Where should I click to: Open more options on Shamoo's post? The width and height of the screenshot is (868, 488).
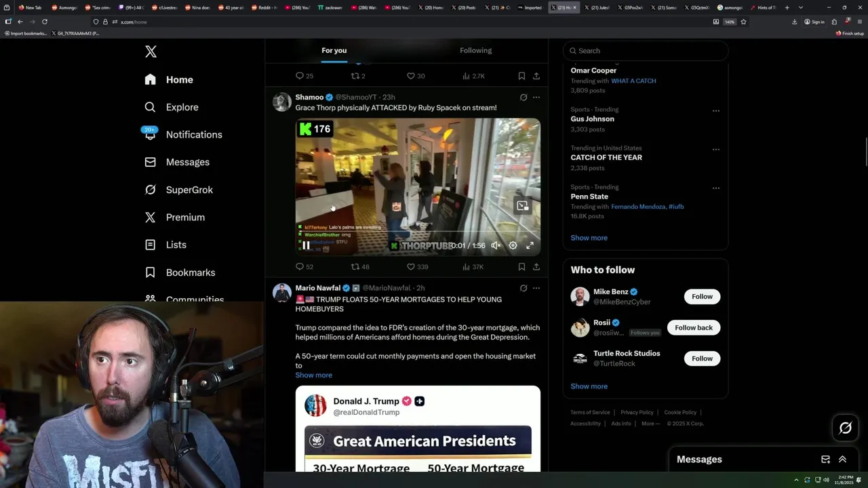(x=536, y=97)
